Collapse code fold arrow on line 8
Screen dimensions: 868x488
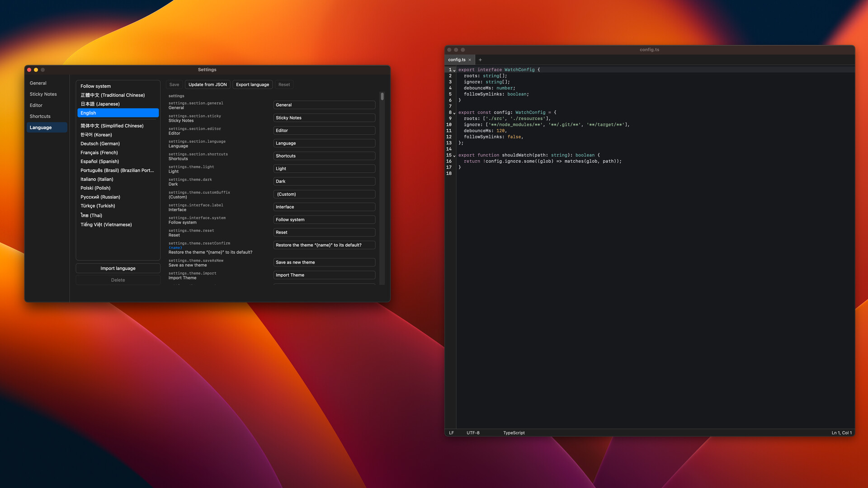pyautogui.click(x=454, y=113)
